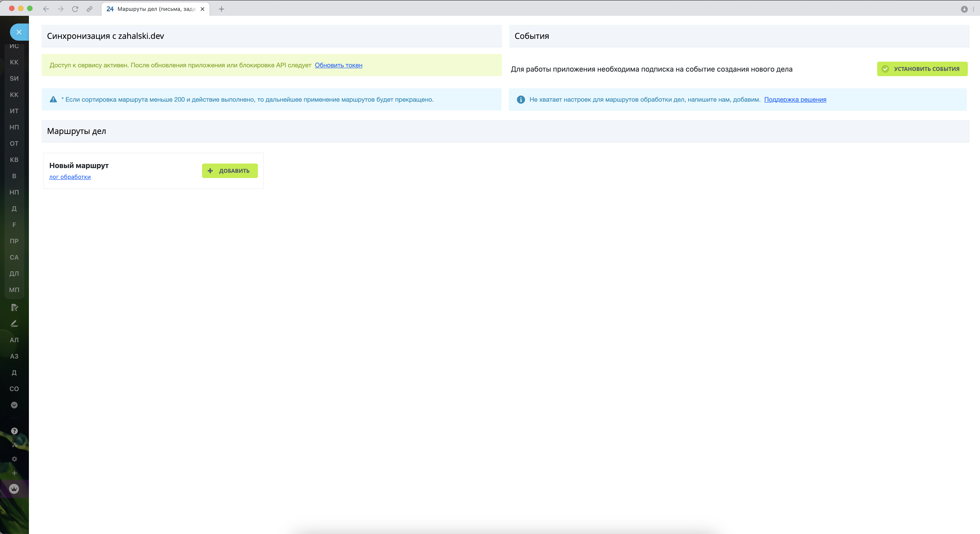Open the crown icon at sidebar bottom

(x=14, y=489)
